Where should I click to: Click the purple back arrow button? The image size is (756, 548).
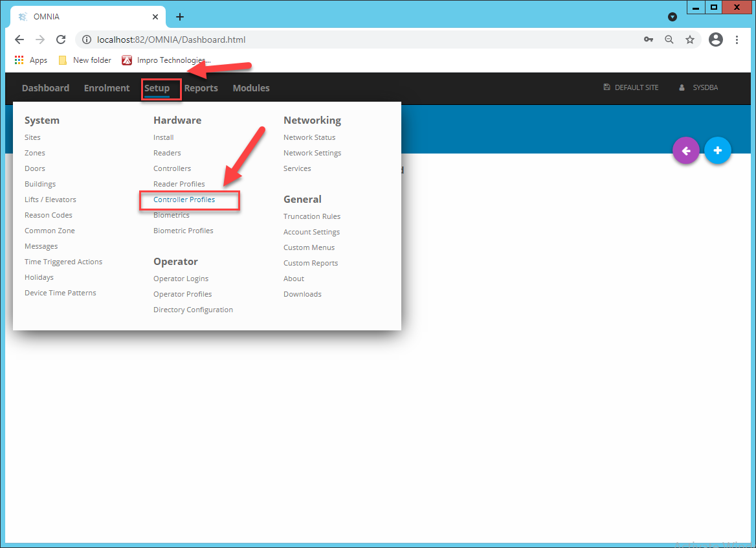point(685,150)
